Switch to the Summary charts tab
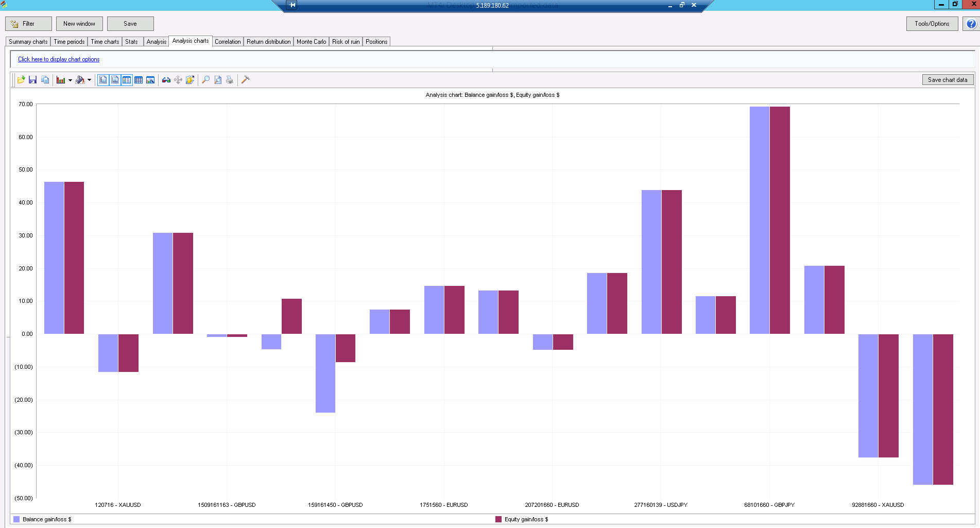This screenshot has height=528, width=980. tap(28, 42)
